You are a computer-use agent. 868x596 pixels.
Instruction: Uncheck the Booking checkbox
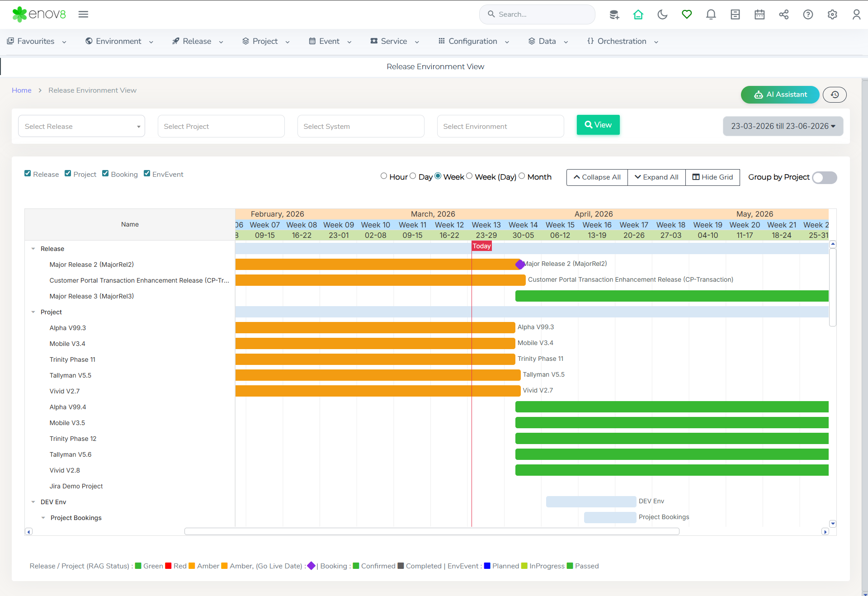(x=105, y=174)
